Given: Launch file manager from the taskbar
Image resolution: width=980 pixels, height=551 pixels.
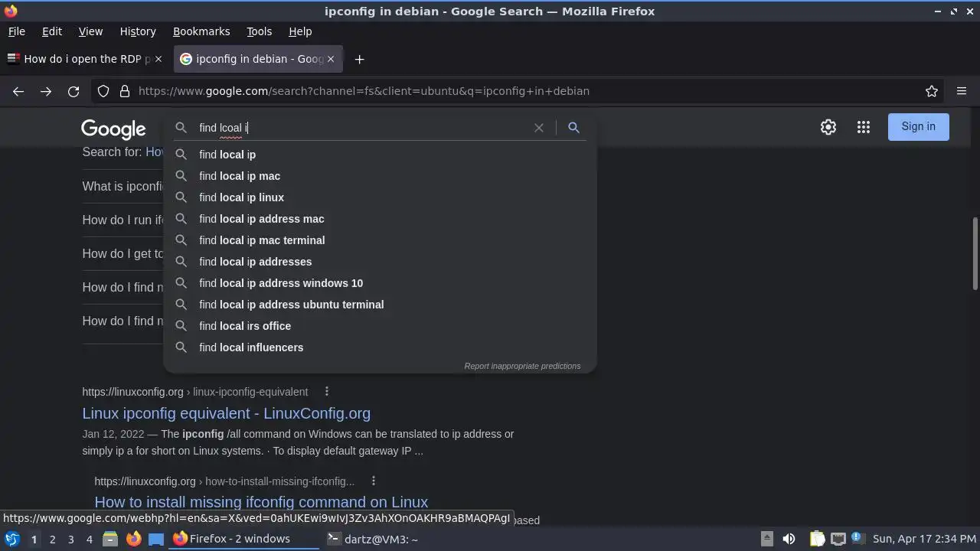Looking at the screenshot, I should pos(110,539).
